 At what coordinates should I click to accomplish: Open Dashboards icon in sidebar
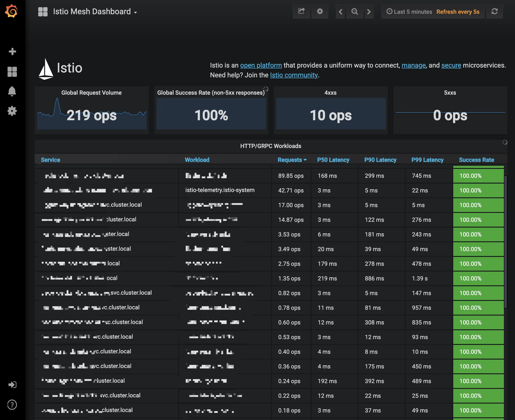click(x=12, y=72)
